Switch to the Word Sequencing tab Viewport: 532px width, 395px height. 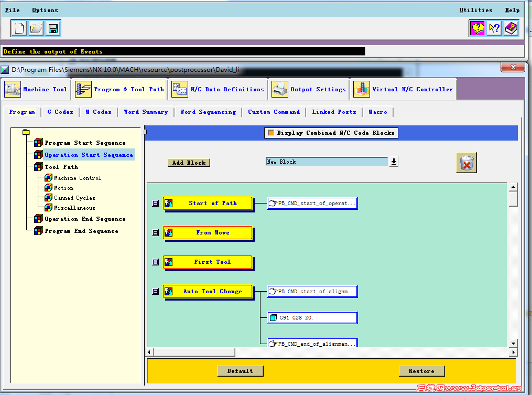(x=208, y=112)
